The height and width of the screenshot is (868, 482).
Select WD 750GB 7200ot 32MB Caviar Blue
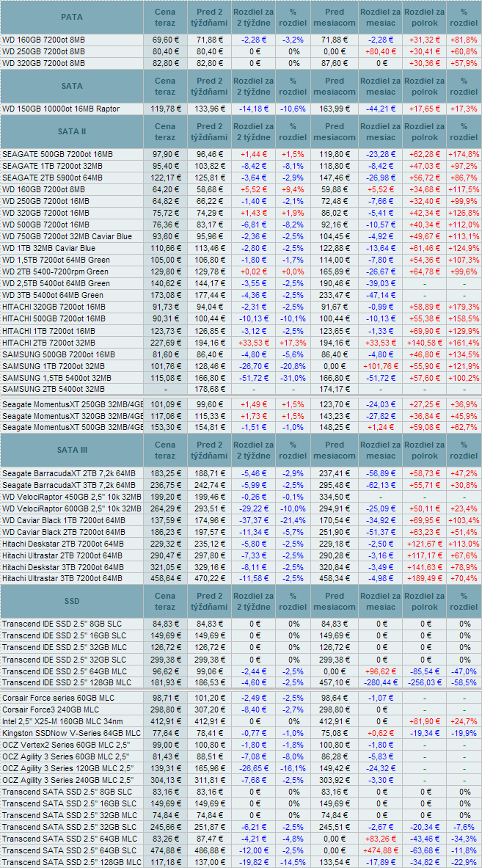coord(67,237)
